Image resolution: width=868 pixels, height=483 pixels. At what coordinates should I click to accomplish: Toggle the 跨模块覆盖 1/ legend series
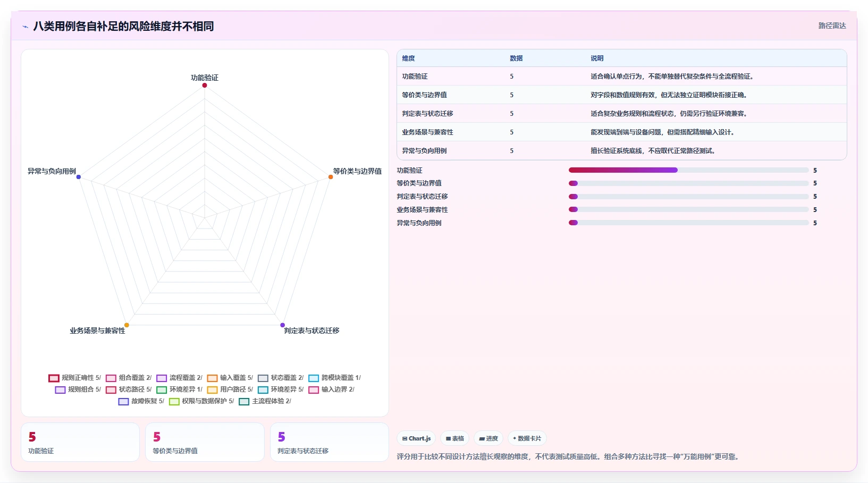click(x=335, y=378)
